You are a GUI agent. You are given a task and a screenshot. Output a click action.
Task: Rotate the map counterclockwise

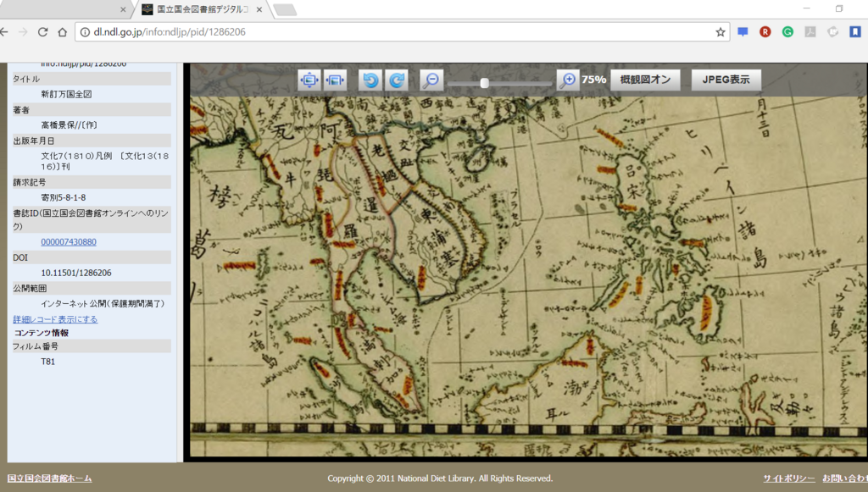370,80
